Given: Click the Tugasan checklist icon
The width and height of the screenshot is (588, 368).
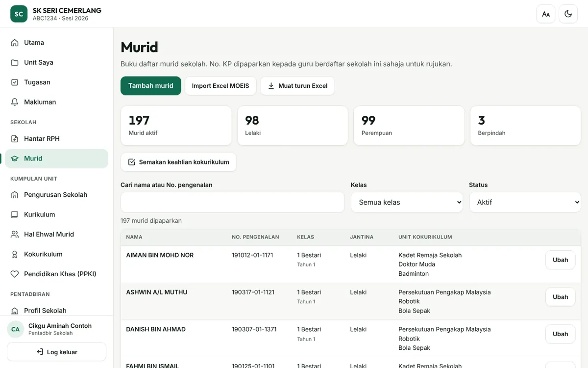Looking at the screenshot, I should click(x=15, y=82).
